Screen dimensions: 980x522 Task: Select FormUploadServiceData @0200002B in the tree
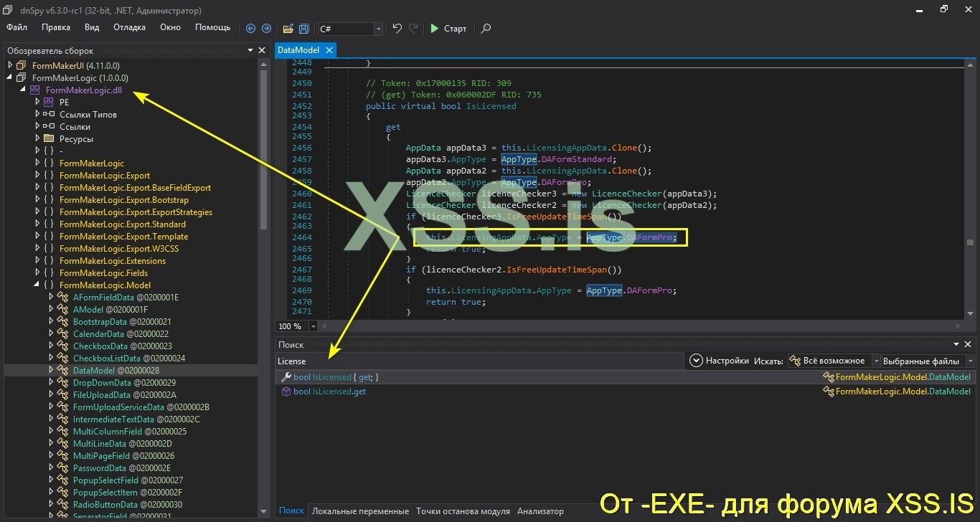pyautogui.click(x=141, y=407)
